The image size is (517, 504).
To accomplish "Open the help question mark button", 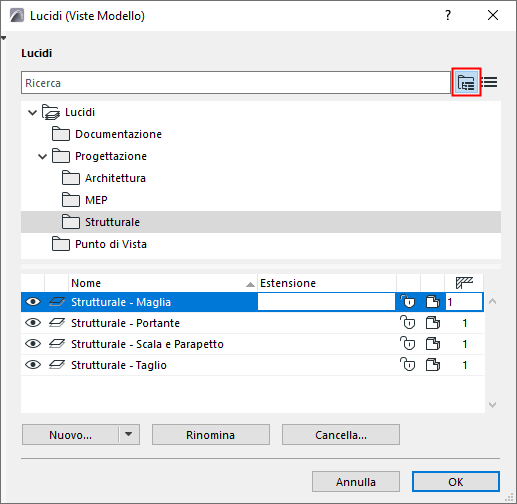I will (x=448, y=15).
